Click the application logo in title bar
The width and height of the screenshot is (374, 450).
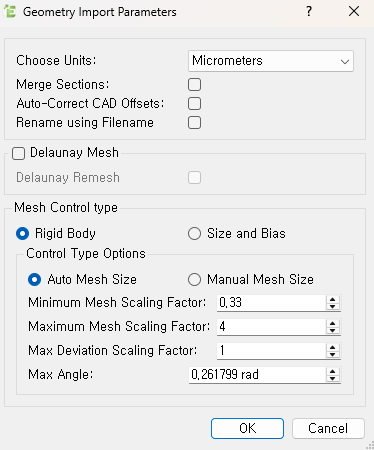click(x=10, y=12)
